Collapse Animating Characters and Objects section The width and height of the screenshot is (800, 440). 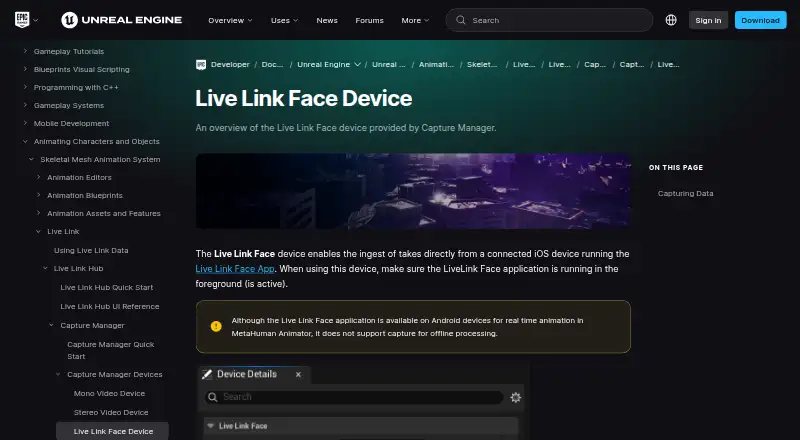(x=25, y=141)
